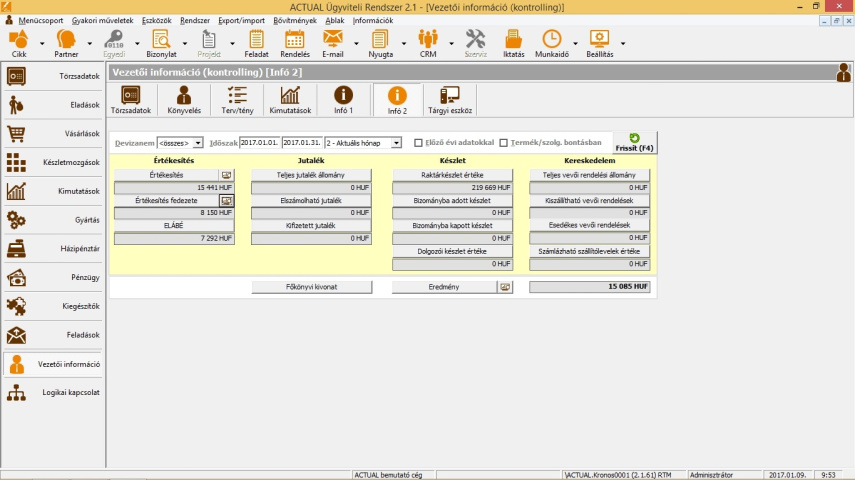Toggle the Termék/szolg. bontásban checkbox
This screenshot has height=480, width=855.
(x=504, y=143)
